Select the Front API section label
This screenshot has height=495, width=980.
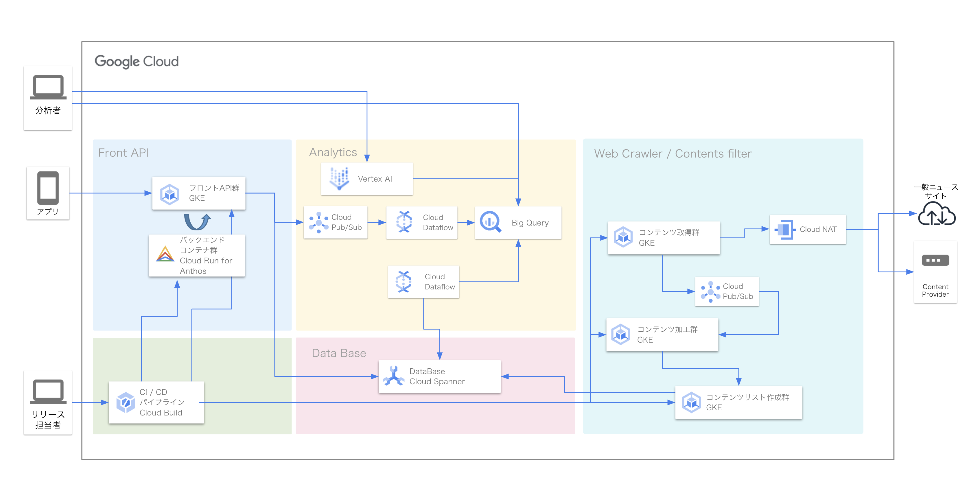[x=123, y=153]
